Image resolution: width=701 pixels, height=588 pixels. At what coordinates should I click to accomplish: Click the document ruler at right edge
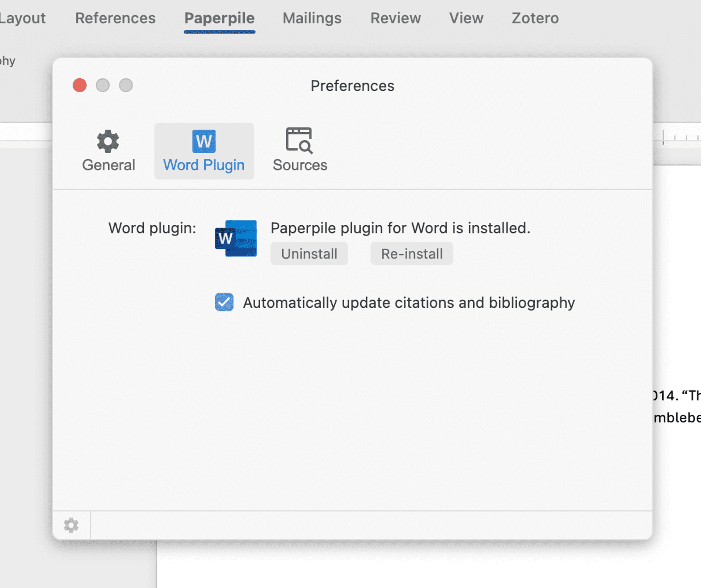point(677,138)
